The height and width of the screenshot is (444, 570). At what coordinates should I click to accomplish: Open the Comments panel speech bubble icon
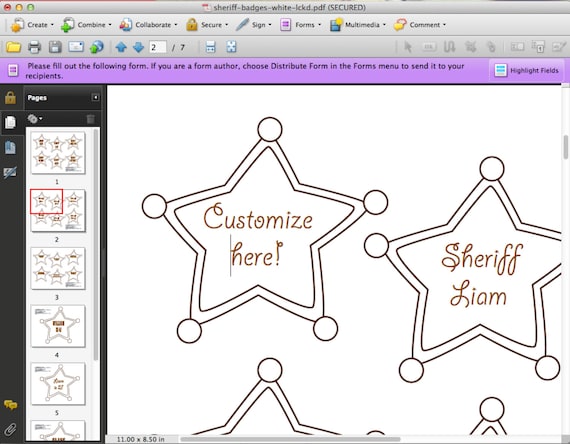[x=11, y=405]
